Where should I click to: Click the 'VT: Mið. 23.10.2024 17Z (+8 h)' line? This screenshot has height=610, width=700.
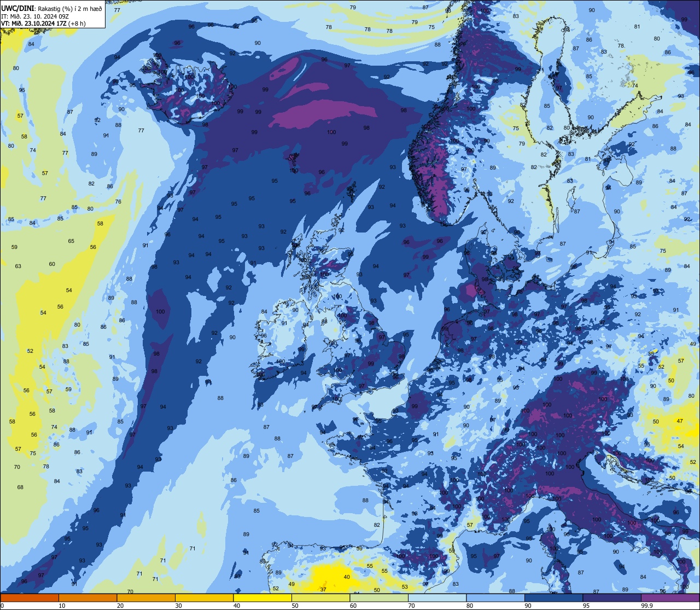point(43,24)
